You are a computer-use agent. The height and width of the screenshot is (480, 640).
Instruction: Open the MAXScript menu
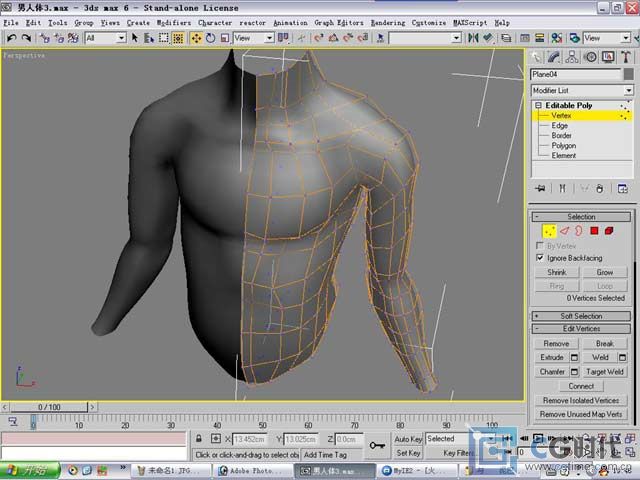tap(470, 23)
